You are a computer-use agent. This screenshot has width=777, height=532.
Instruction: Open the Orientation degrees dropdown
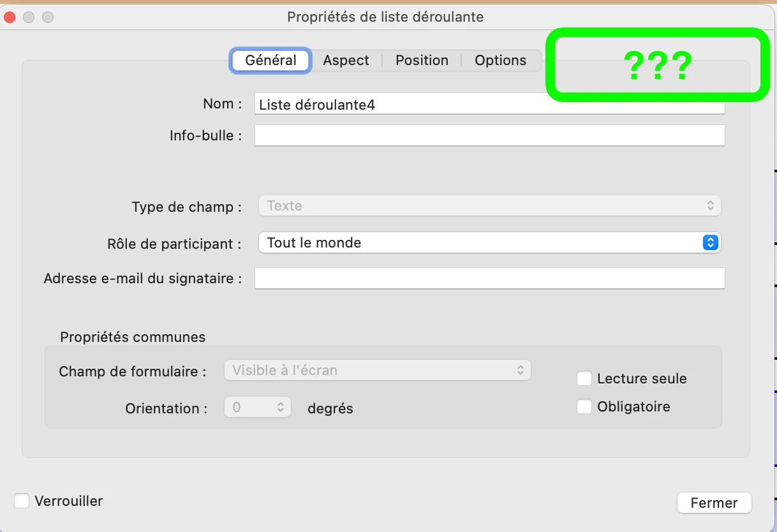(258, 407)
